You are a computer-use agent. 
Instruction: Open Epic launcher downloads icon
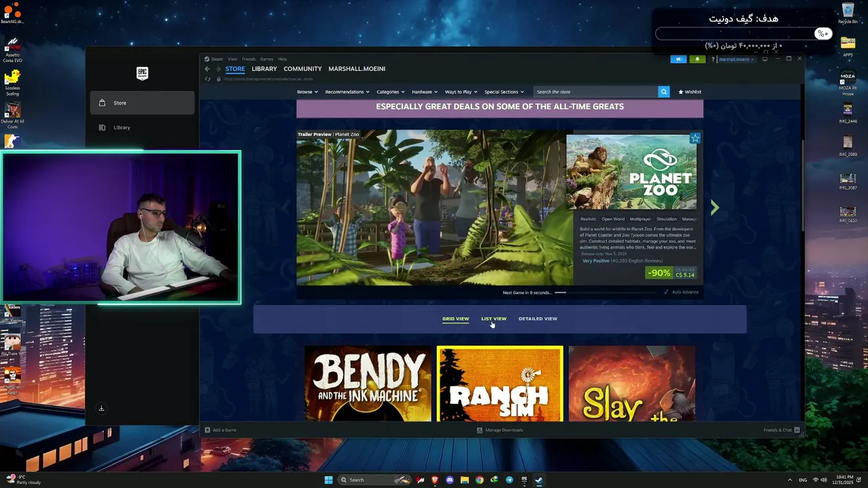(101, 408)
